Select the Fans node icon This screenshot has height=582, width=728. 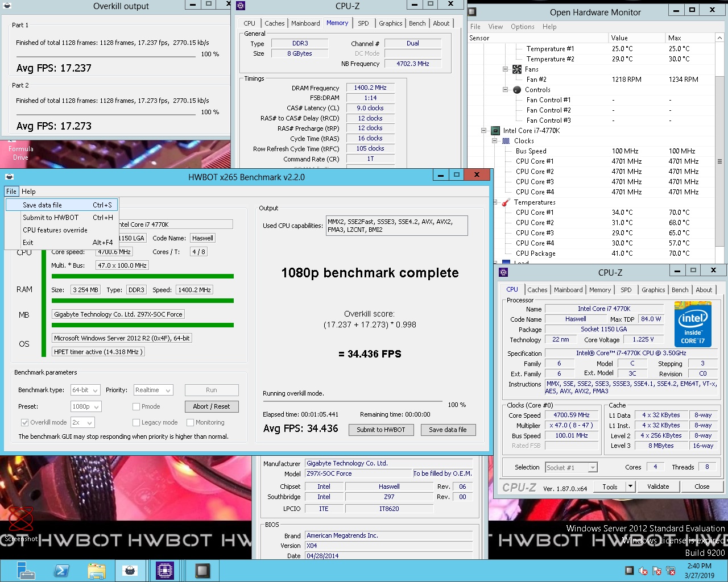[517, 69]
